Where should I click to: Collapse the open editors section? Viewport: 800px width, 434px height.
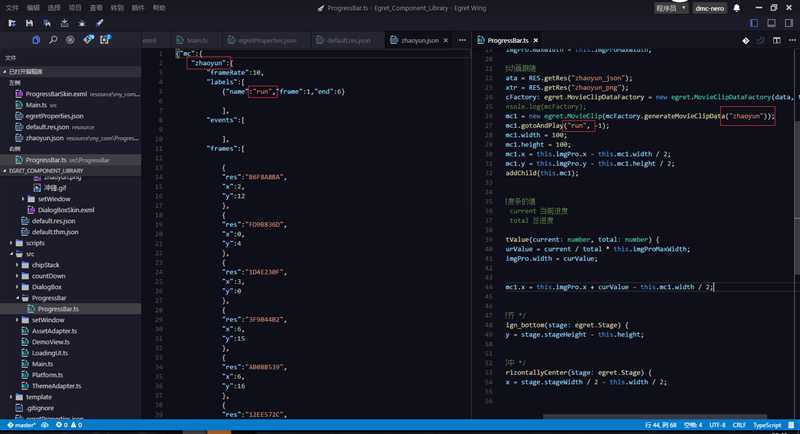pos(71,72)
